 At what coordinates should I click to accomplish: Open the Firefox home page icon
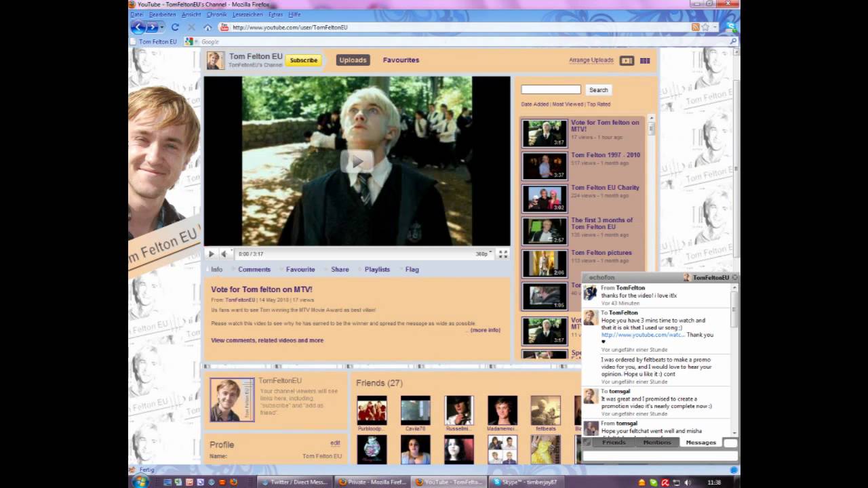pos(208,27)
